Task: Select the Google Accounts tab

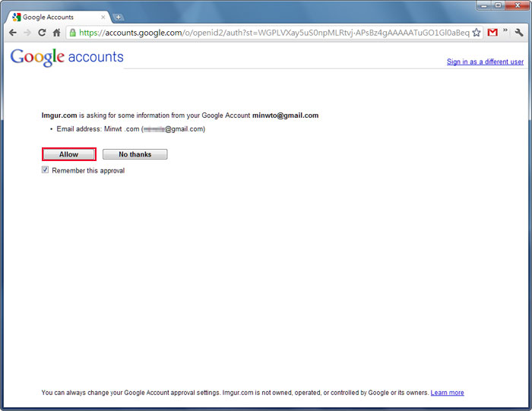Action: 59,17
